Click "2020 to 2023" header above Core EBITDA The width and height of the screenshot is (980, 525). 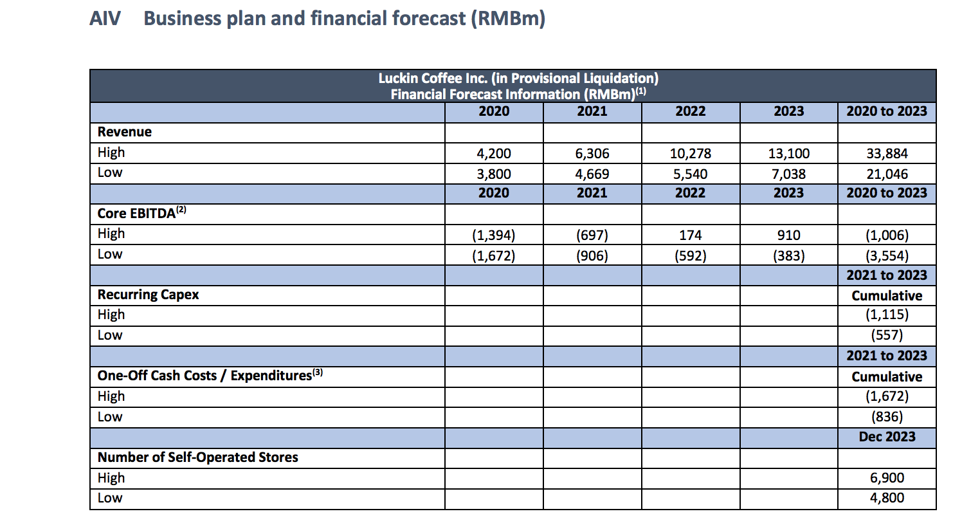pos(887,193)
